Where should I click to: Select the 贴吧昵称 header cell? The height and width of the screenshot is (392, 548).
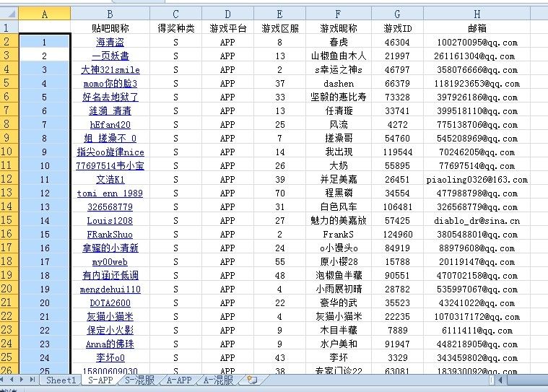tap(110, 28)
